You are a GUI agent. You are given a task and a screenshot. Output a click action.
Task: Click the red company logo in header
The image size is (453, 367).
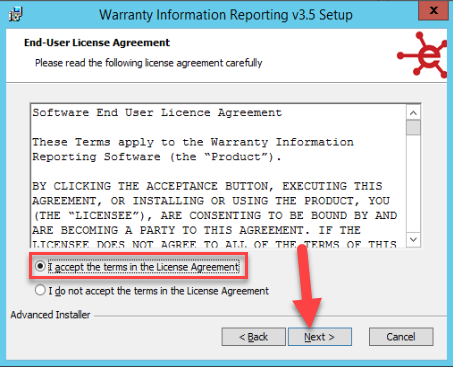click(x=422, y=55)
